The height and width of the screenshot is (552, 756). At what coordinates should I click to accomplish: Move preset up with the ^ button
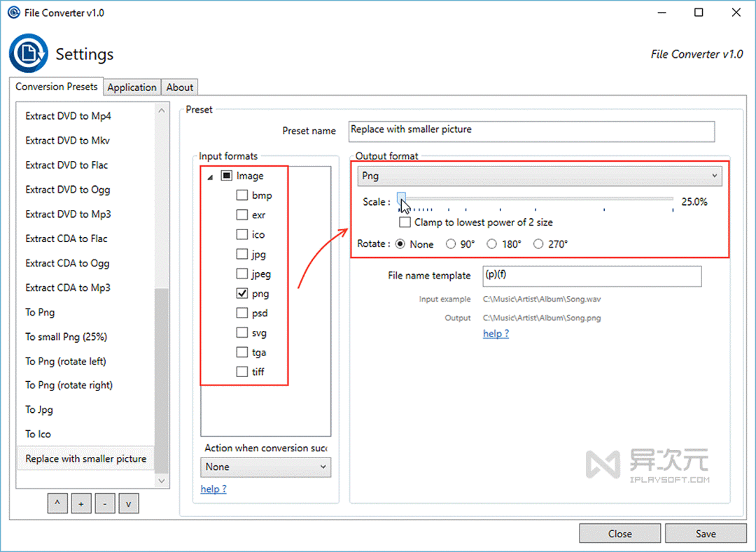click(x=58, y=503)
